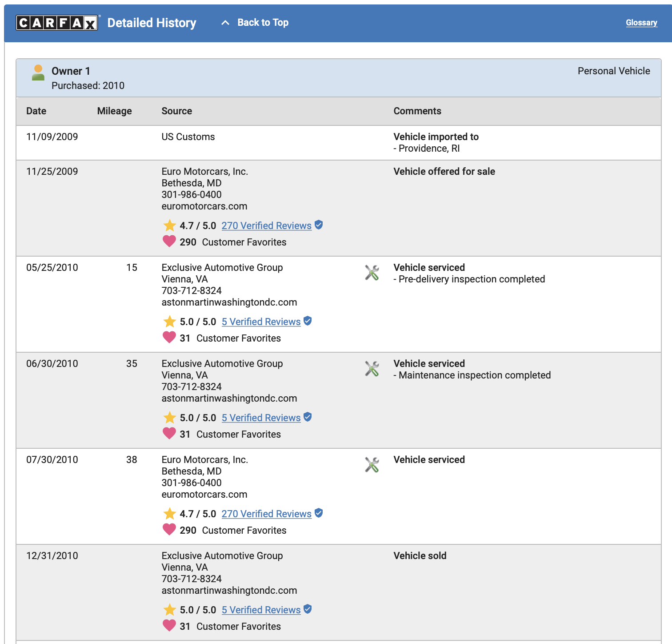Screen dimensions: 672x644
Task: Click the CARFAX logo in header
Action: 57,23
